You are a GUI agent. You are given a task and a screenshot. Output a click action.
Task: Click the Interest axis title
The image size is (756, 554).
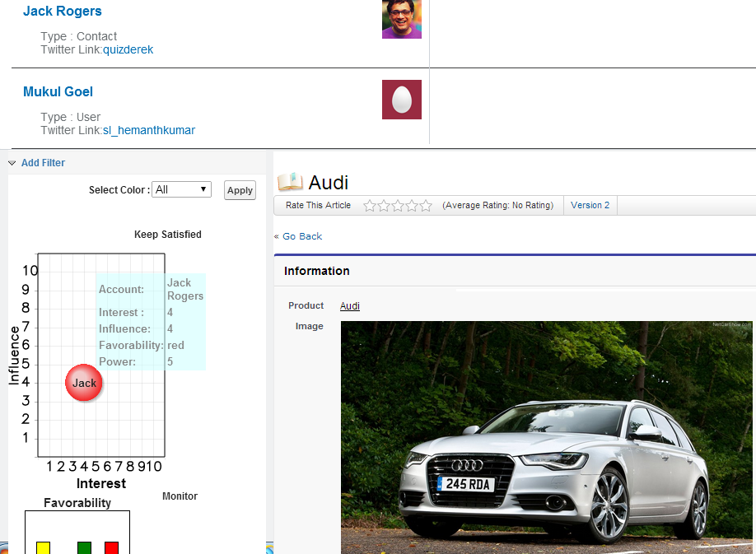101,483
